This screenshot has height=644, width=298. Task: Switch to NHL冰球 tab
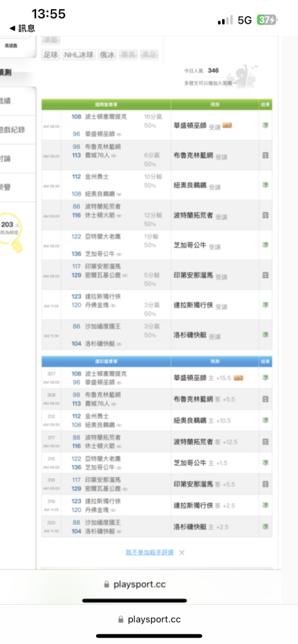[79, 55]
